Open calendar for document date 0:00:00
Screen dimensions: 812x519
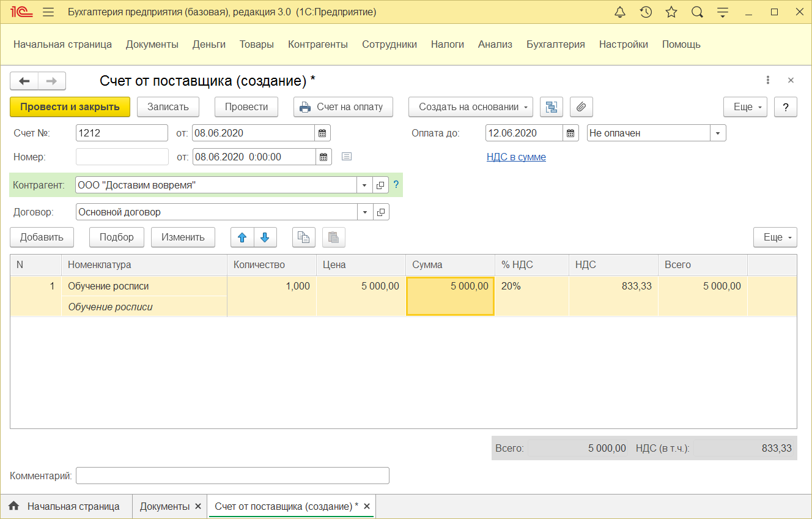(323, 157)
